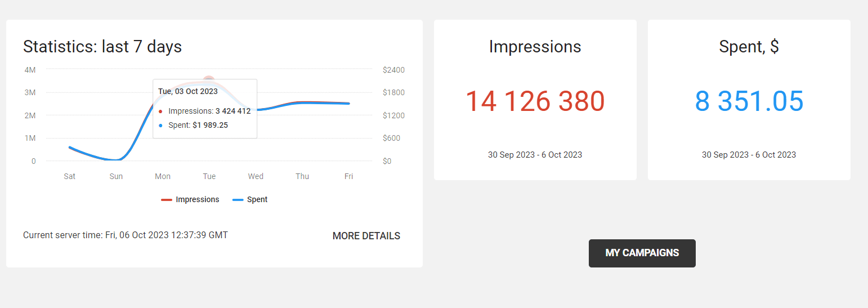Toggle the Impressions series in chart legend

coord(197,199)
